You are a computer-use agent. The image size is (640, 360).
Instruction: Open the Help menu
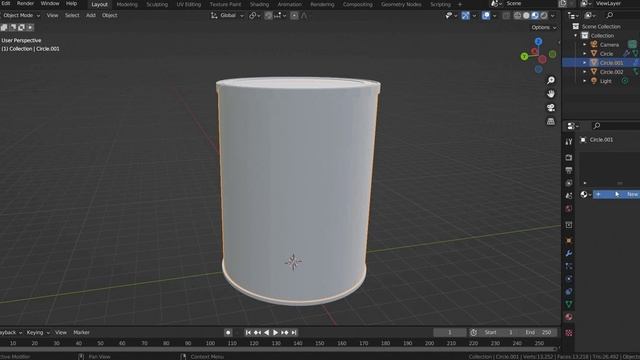71,3
